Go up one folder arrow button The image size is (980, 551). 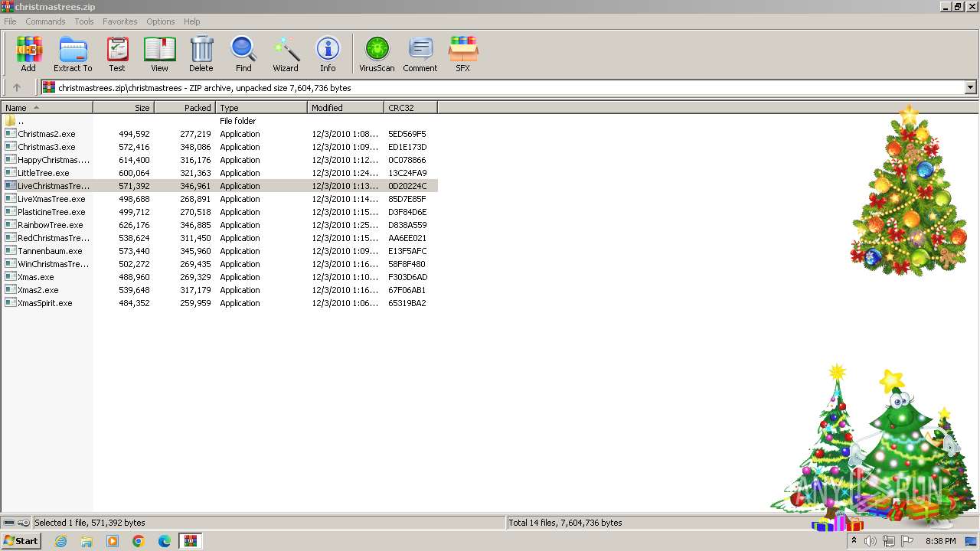(17, 88)
